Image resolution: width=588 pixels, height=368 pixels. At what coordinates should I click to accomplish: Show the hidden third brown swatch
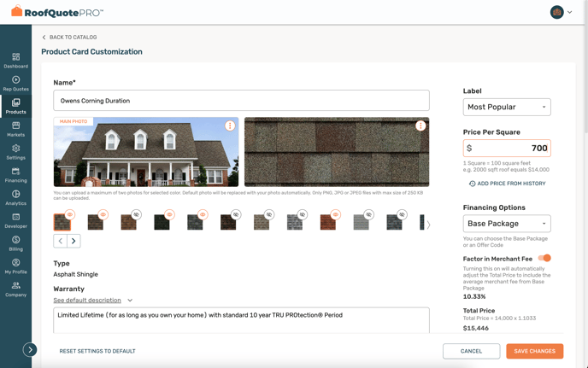point(136,214)
